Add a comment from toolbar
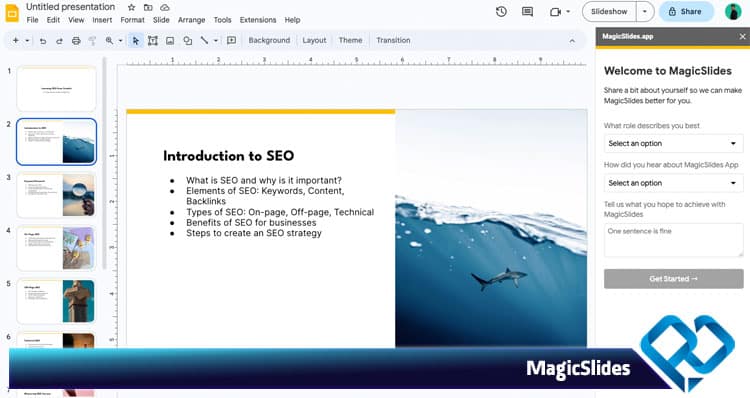750x398 pixels. click(232, 41)
